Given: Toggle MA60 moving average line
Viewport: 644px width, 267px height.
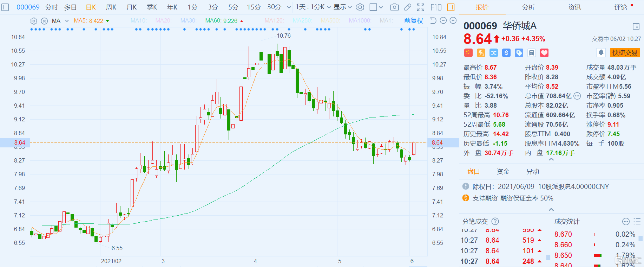Looking at the screenshot, I should point(221,21).
